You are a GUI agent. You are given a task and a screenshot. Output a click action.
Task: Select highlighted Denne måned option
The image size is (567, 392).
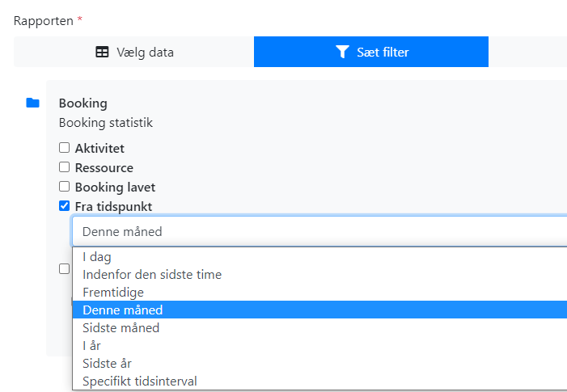(x=319, y=310)
